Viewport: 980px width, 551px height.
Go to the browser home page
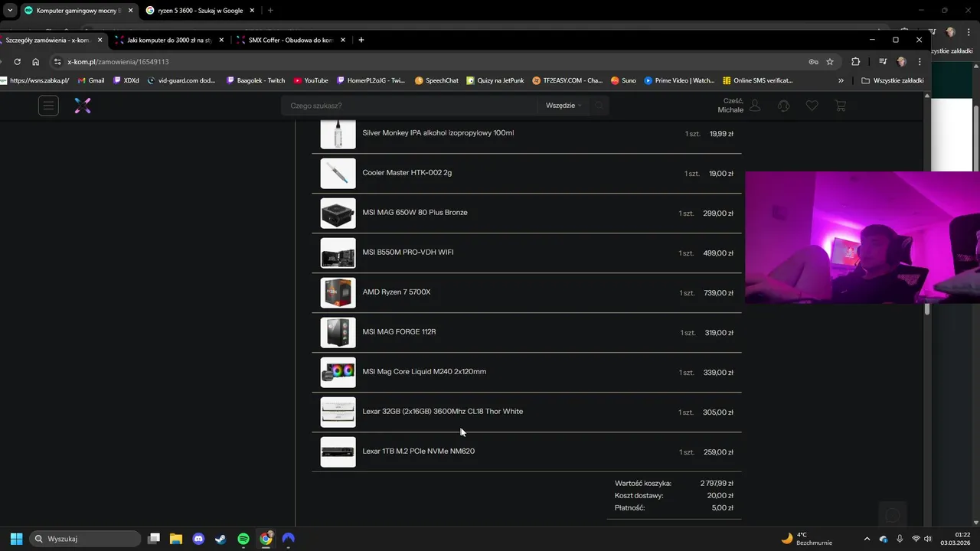click(x=35, y=62)
